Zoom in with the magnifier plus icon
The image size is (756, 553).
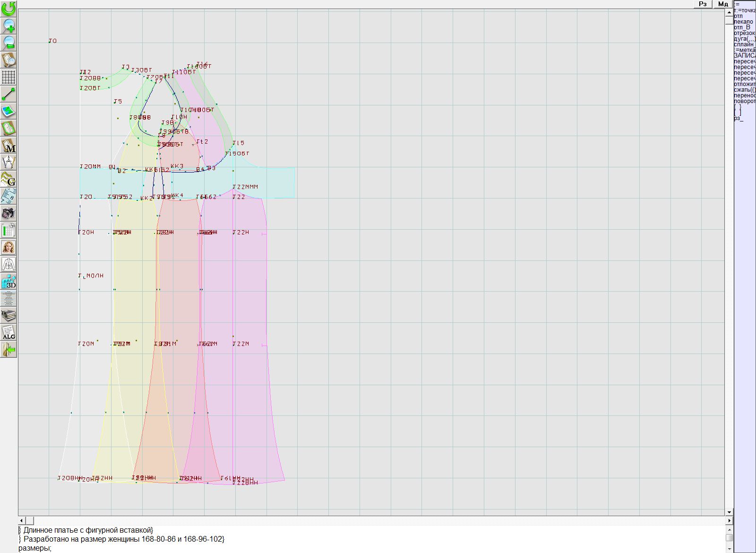pyautogui.click(x=9, y=26)
